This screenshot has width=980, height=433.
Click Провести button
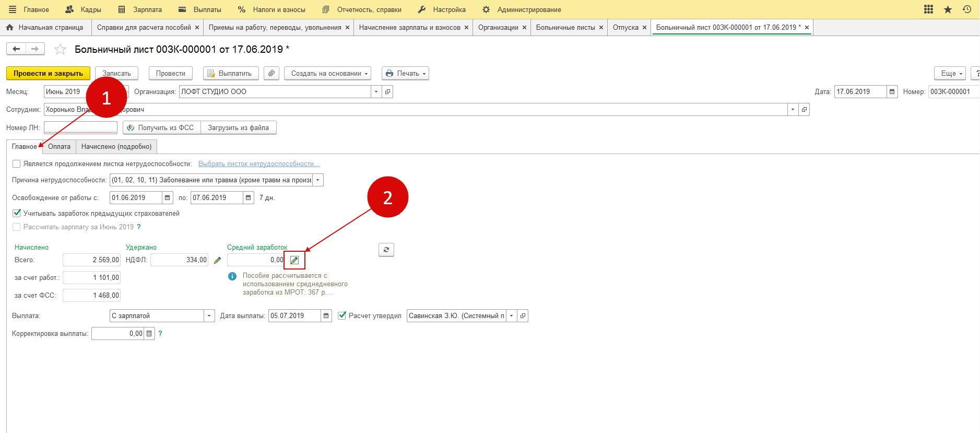pyautogui.click(x=171, y=73)
